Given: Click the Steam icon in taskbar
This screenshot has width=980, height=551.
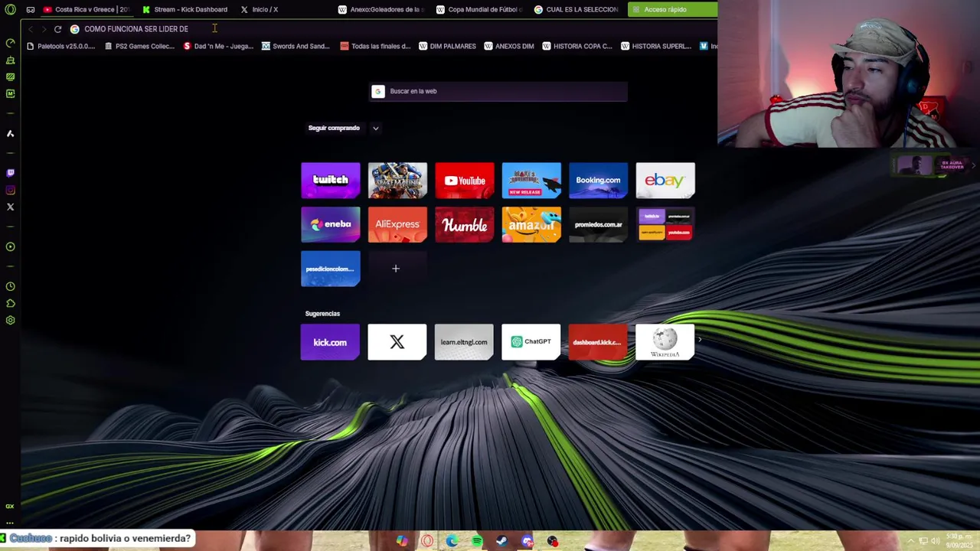Looking at the screenshot, I should point(501,542).
